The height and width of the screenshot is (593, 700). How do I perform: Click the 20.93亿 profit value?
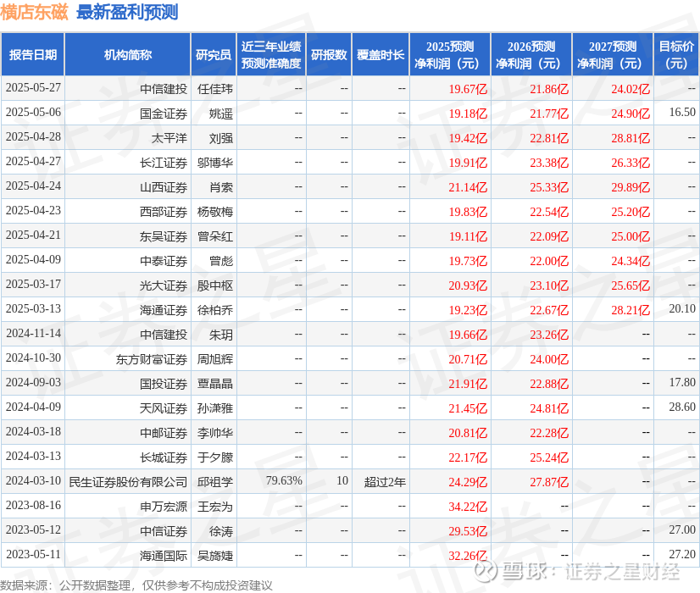[468, 285]
